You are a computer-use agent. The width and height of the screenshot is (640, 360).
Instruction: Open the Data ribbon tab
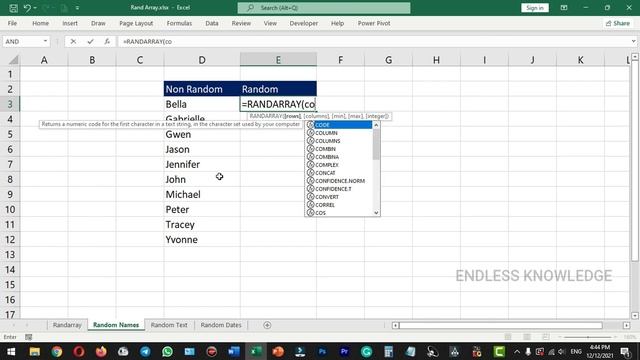point(212,23)
